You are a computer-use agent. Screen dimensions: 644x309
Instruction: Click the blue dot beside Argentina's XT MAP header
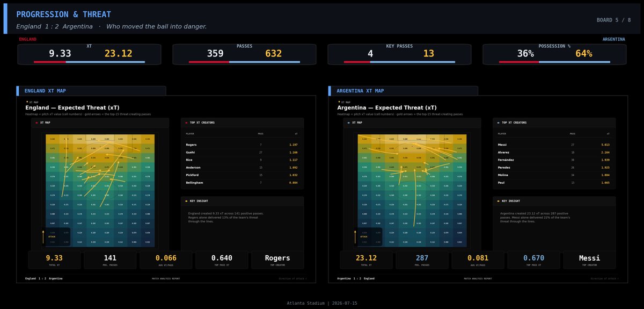coord(348,123)
